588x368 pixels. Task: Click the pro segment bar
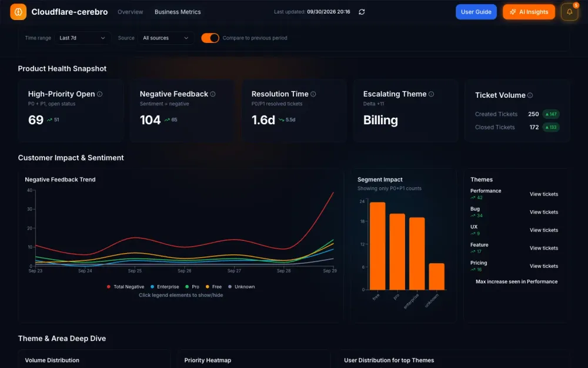397,251
